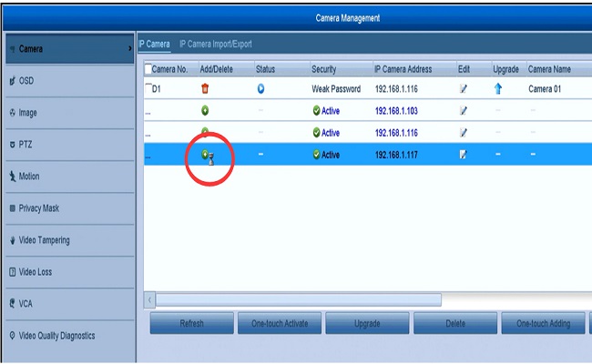
Task: Click the bottom Upgrade button
Action: point(367,323)
